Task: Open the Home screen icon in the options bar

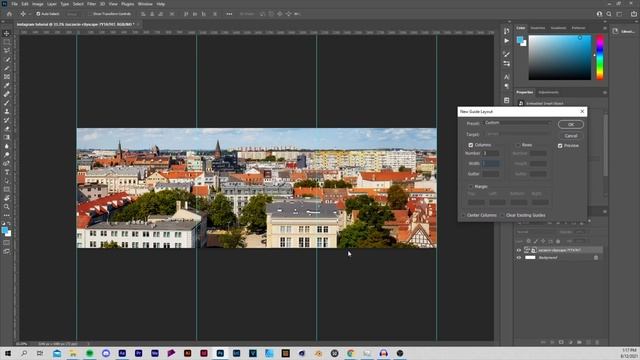Action: [9, 14]
